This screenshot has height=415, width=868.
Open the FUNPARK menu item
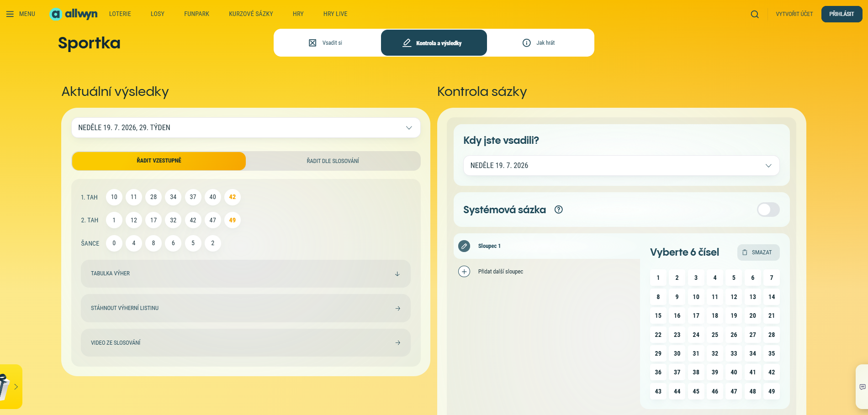[x=197, y=14]
